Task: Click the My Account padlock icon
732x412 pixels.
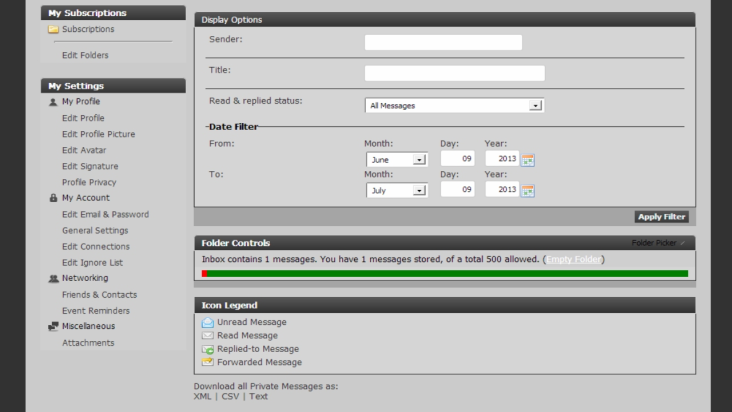Action: click(x=53, y=198)
